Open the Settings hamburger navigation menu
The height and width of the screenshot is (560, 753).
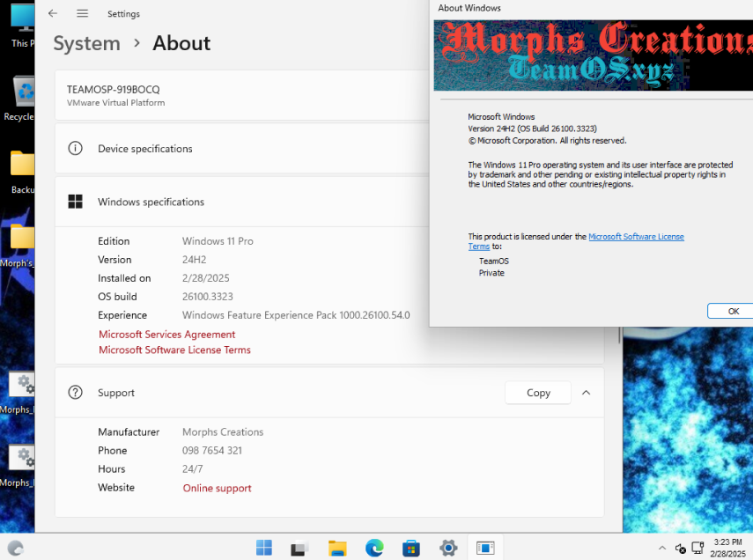click(x=82, y=13)
